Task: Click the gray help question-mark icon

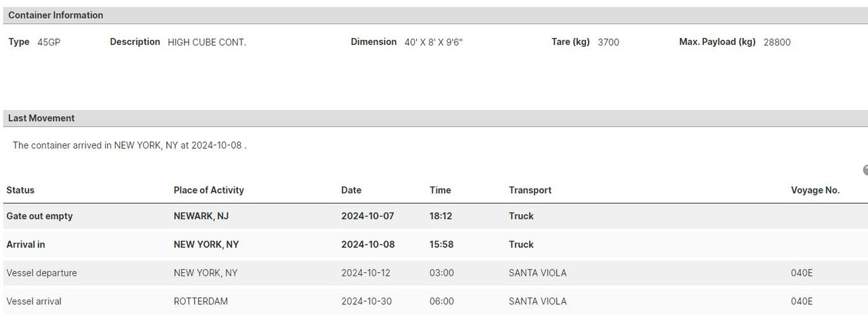Action: 865,170
